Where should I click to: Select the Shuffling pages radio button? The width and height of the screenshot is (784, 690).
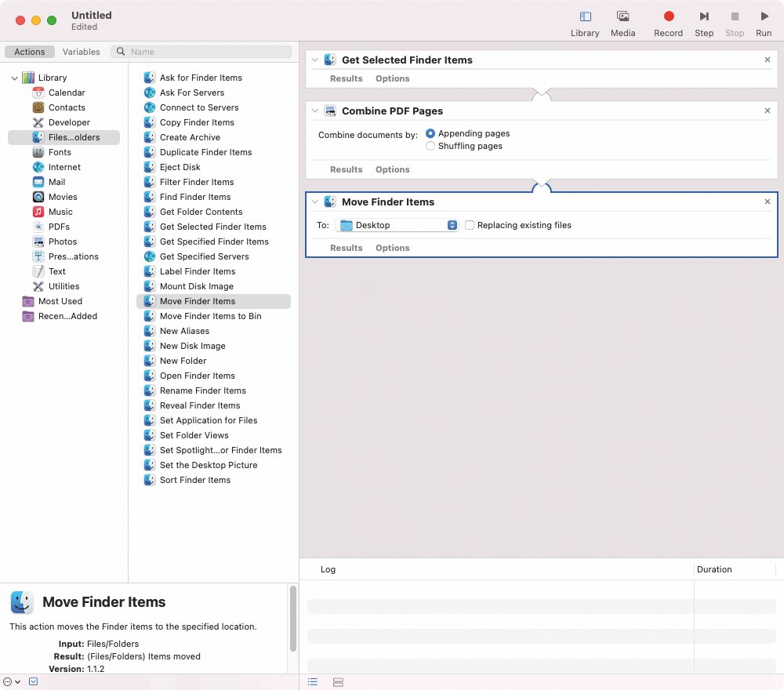[x=430, y=146]
